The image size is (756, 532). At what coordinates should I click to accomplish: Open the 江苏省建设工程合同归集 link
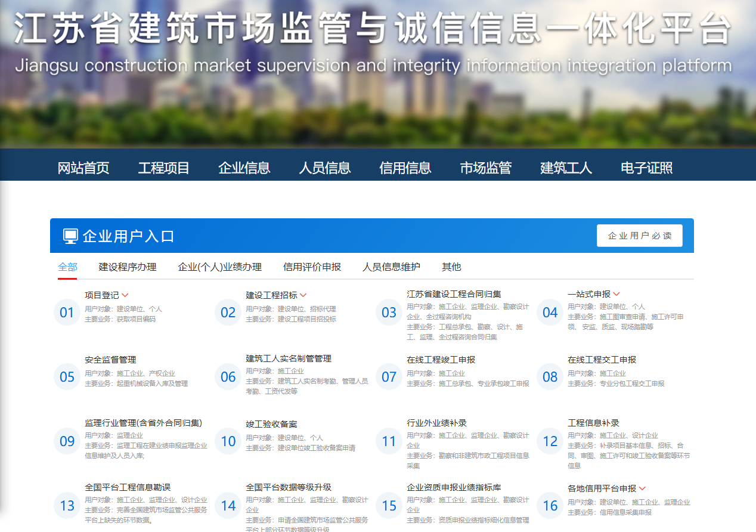454,294
